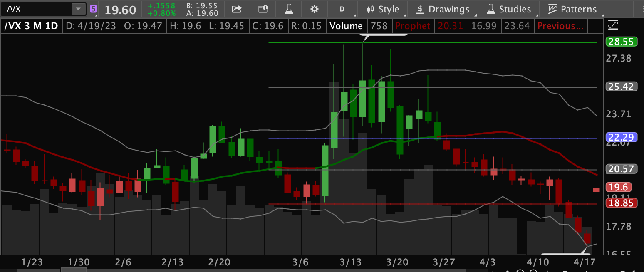This screenshot has height=272, width=644.
Task: Click the 1/30 date axis label
Action: 79,263
